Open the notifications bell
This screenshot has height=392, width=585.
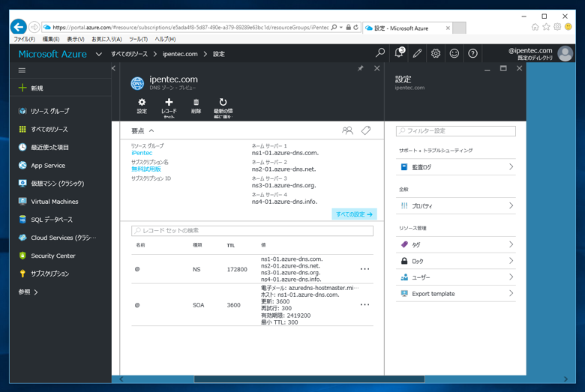click(x=399, y=53)
